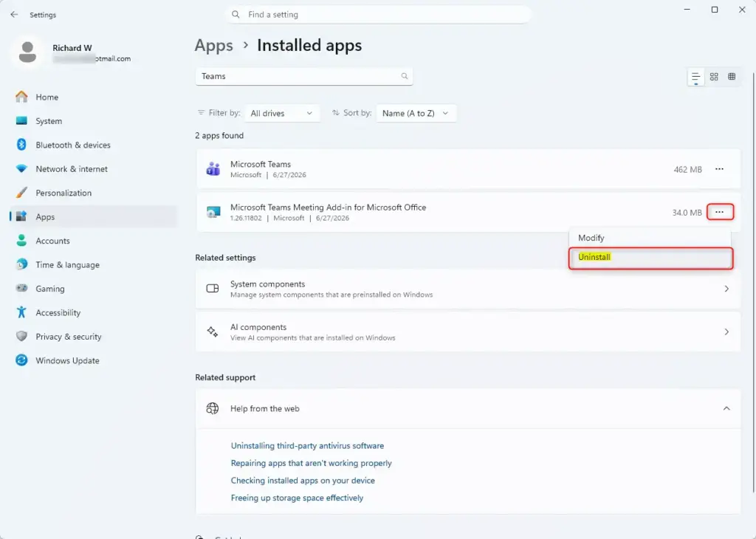
Task: Click the Microsoft Teams app name
Action: click(261, 165)
